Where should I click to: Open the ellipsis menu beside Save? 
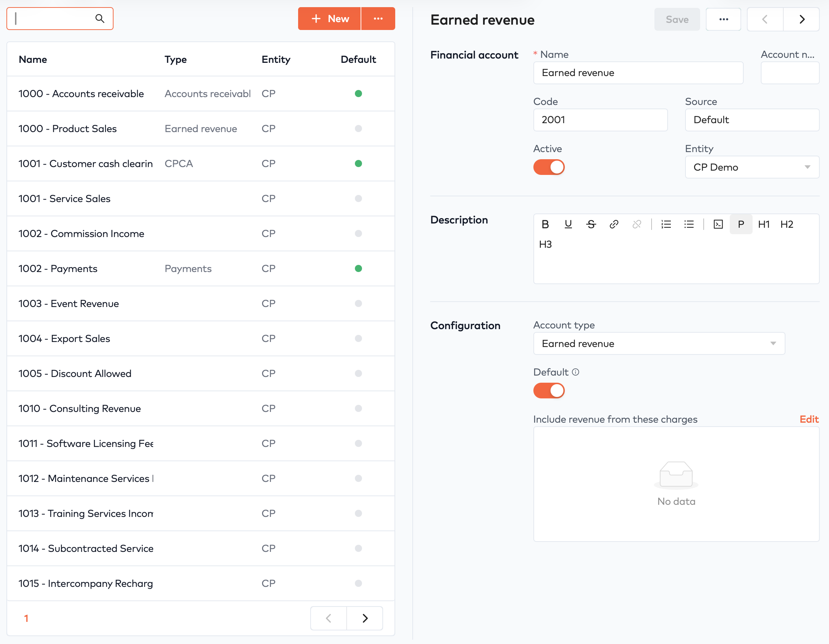723,19
